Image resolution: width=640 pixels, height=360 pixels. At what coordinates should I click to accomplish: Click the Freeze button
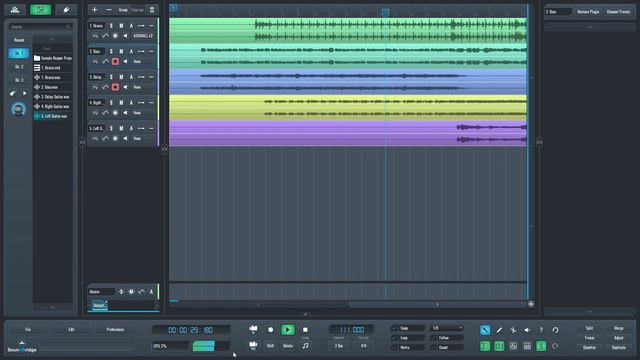(589, 338)
